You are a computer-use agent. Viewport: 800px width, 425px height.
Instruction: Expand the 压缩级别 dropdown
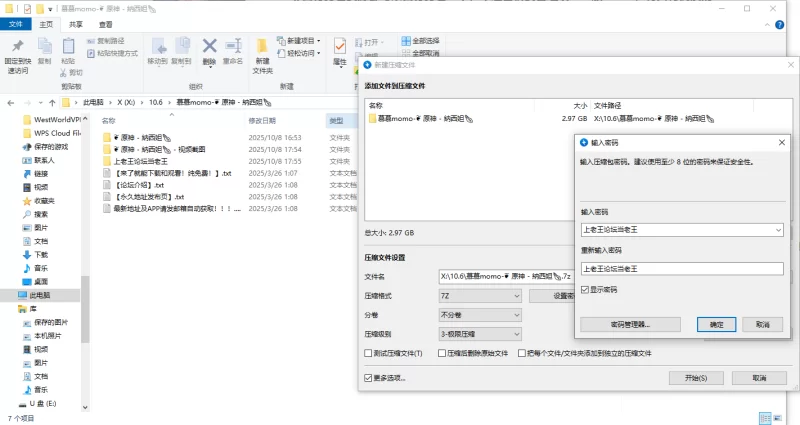click(x=480, y=333)
